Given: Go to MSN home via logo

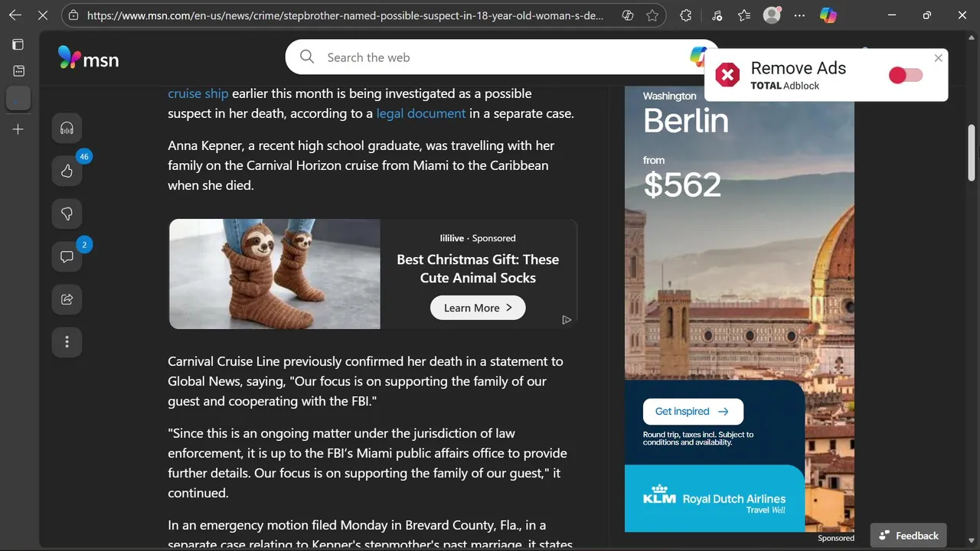Looking at the screenshot, I should pyautogui.click(x=88, y=57).
